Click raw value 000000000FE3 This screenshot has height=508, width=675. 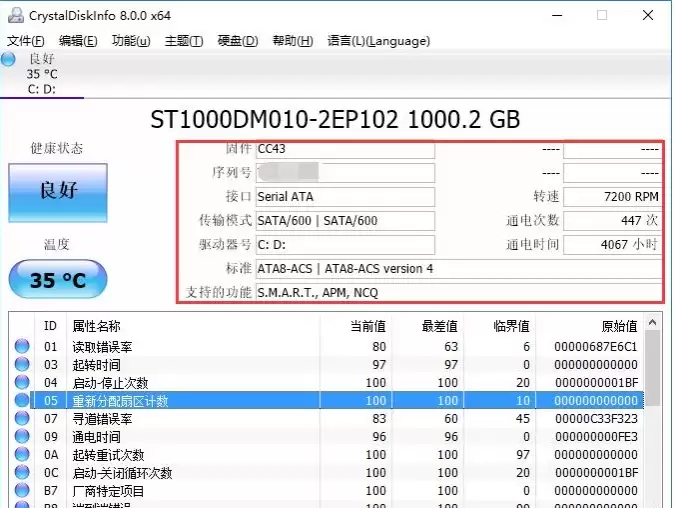596,437
